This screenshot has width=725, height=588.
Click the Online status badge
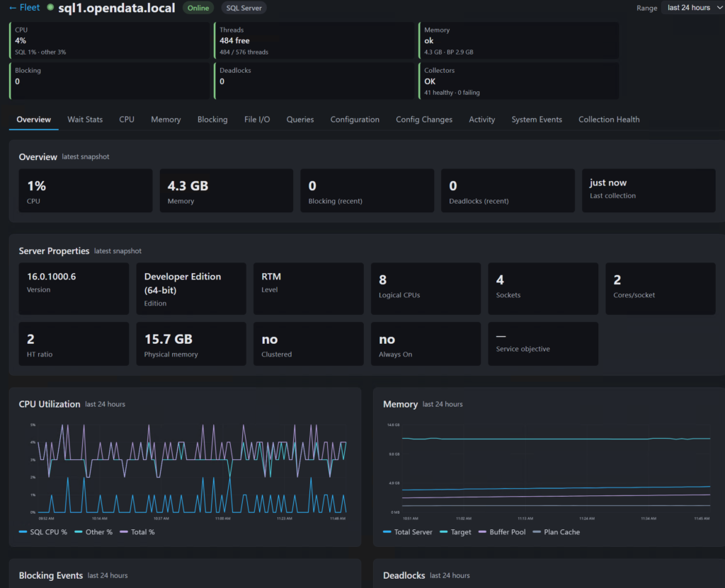(x=198, y=8)
